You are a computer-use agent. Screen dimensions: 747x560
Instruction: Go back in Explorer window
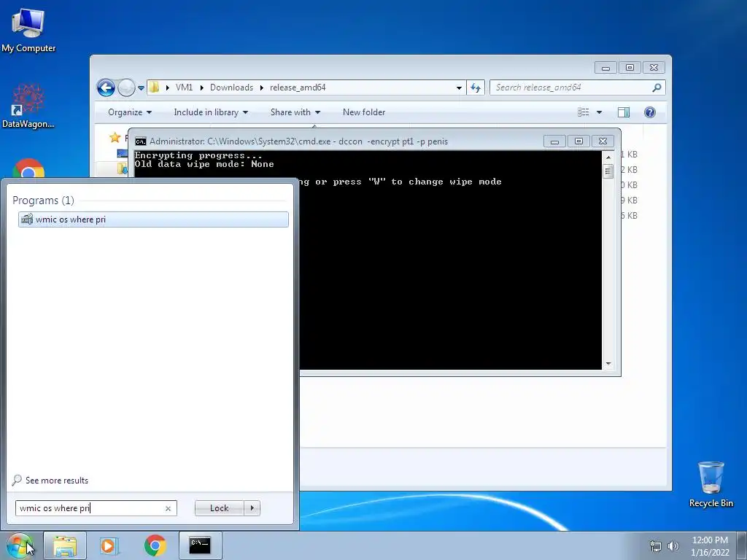coord(106,87)
